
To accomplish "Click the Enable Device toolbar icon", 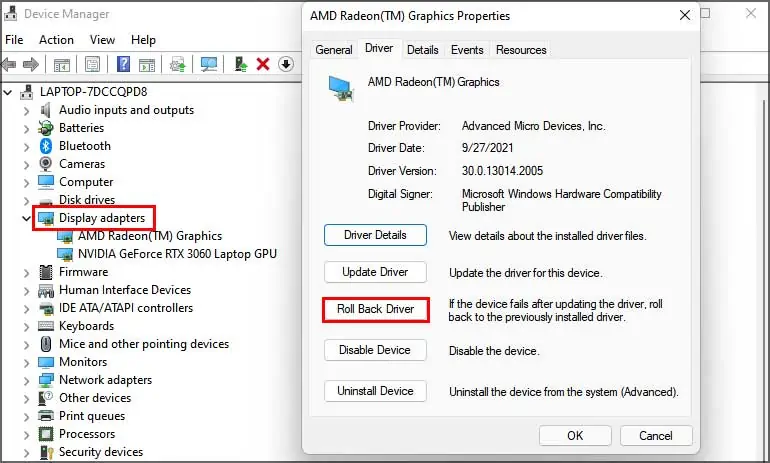I will 241,64.
